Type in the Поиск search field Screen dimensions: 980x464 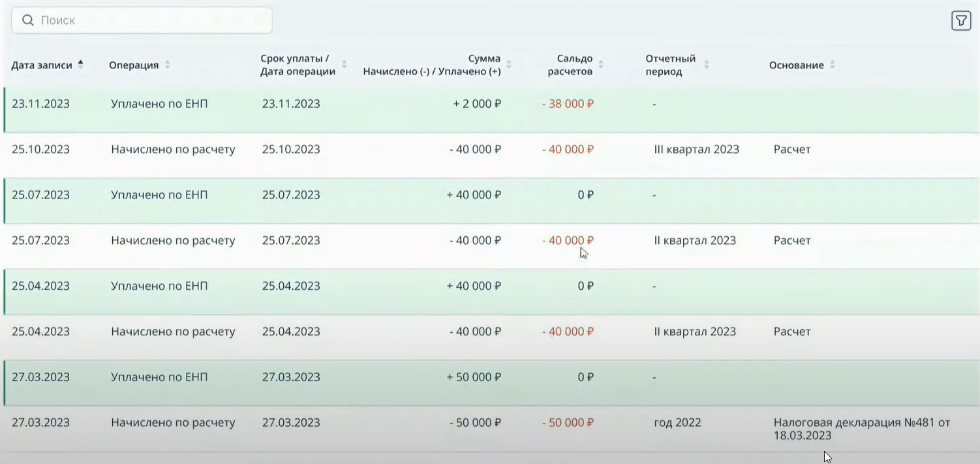coord(150,20)
